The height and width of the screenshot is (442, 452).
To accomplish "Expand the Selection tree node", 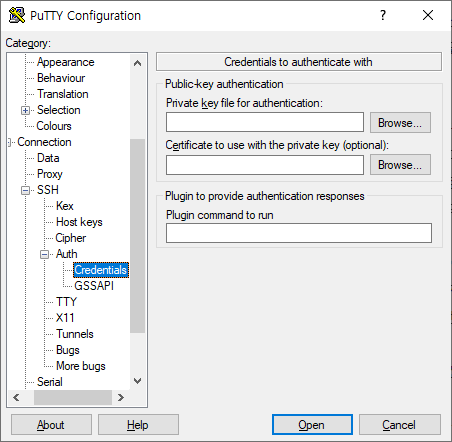I will (x=25, y=110).
